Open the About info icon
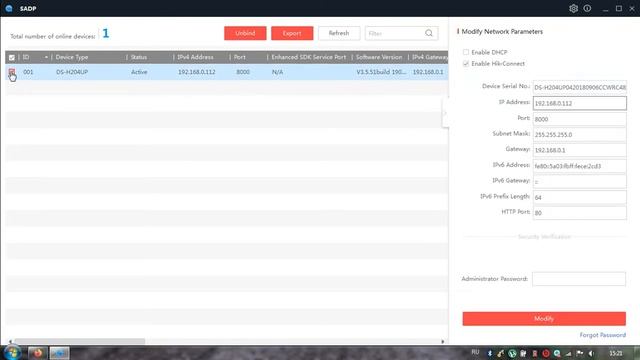This screenshot has width=640, height=360. tap(587, 8)
